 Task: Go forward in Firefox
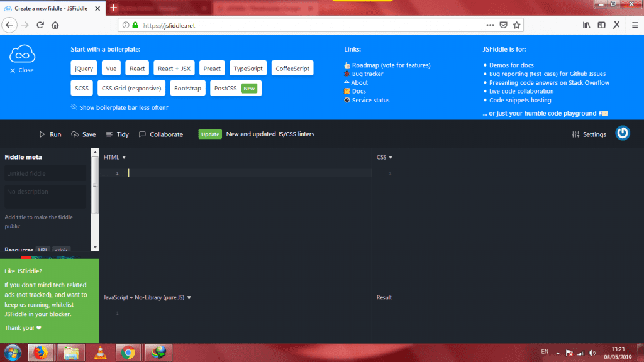[25, 25]
